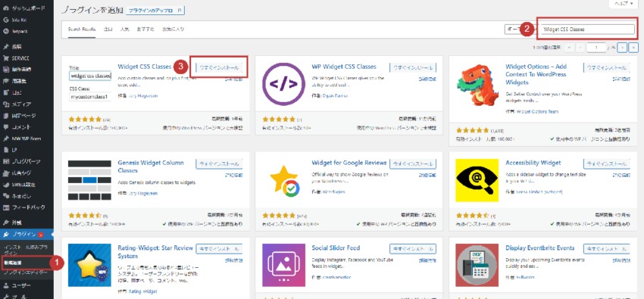
Task: Switch to おすすめ tab
Action: 145,29
